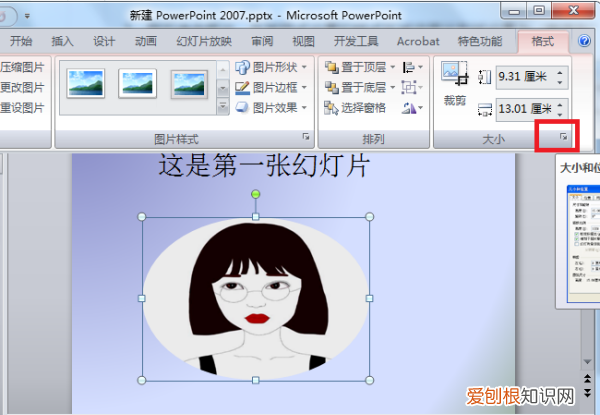Select the 格式 picture tools tab
Viewport: 600px width, 415px height.
click(x=543, y=41)
